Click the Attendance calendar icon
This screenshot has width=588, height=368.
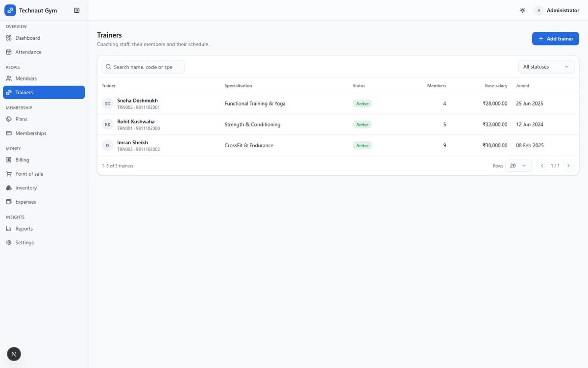pos(9,52)
